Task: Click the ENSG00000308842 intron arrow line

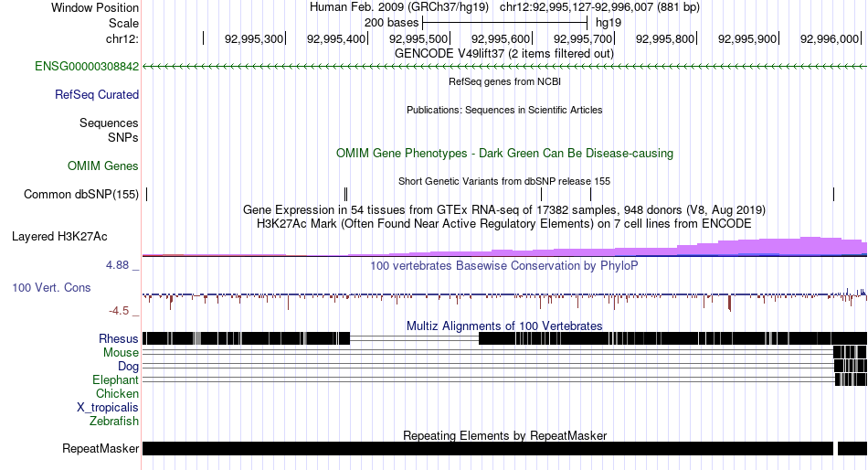Action: (x=504, y=67)
